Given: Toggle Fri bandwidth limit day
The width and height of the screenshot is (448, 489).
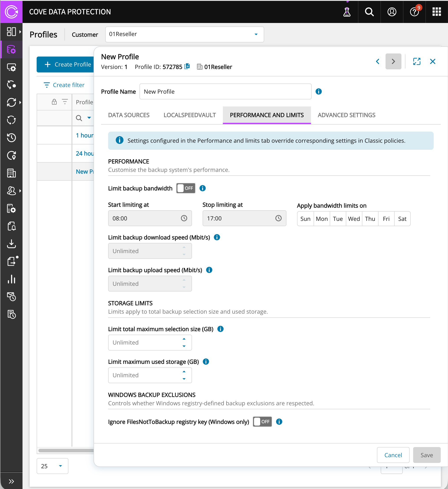Looking at the screenshot, I should point(386,219).
